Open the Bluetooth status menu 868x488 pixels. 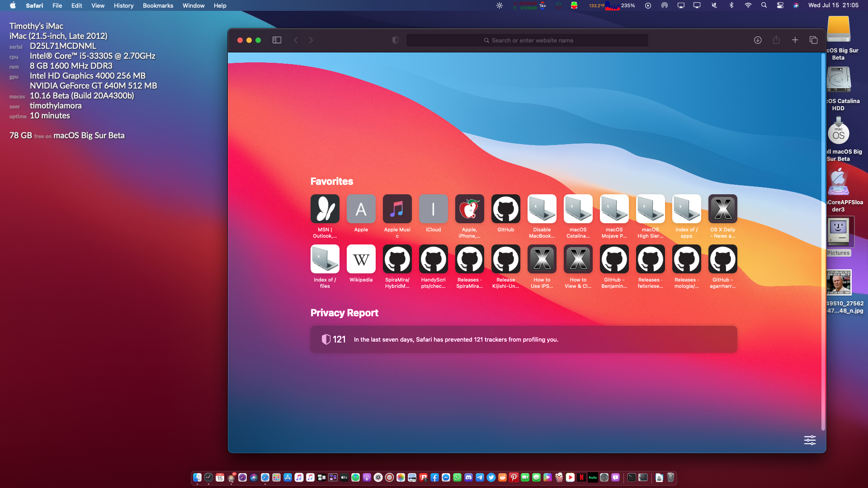pos(731,5)
